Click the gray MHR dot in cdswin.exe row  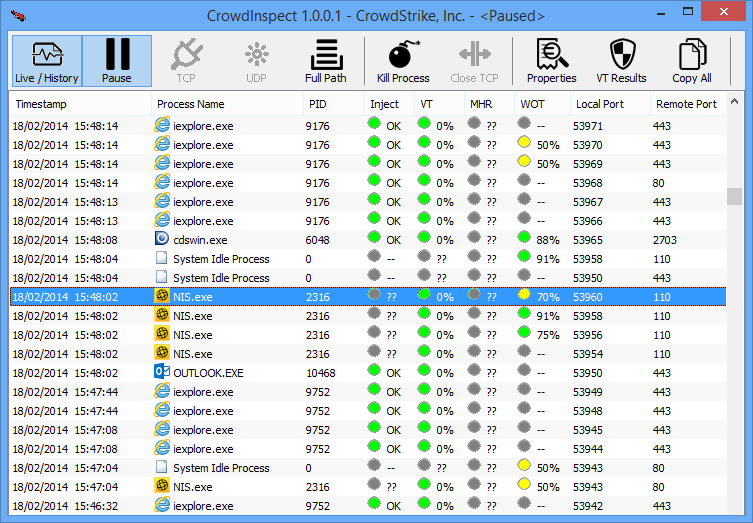point(474,237)
